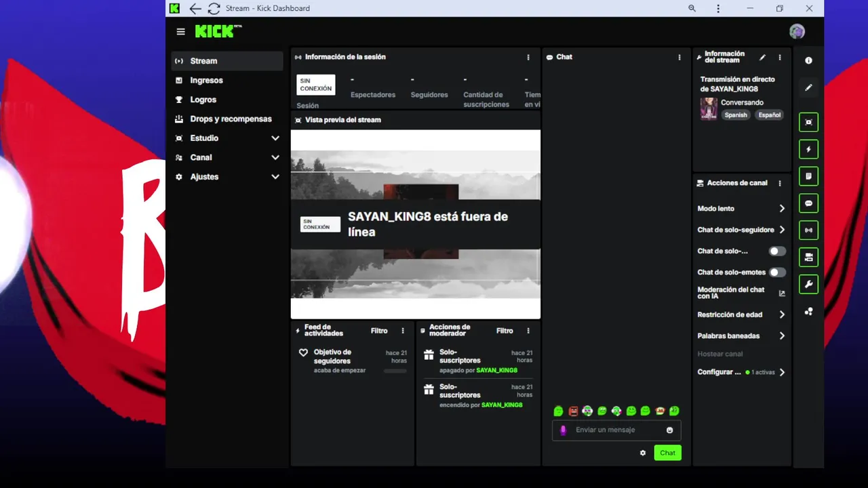Click the Conversando category label
The height and width of the screenshot is (488, 868).
point(742,102)
